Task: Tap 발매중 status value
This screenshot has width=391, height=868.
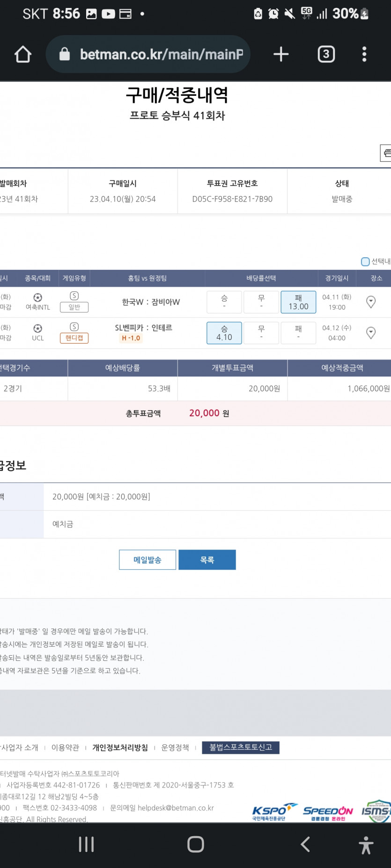Action: click(x=342, y=199)
